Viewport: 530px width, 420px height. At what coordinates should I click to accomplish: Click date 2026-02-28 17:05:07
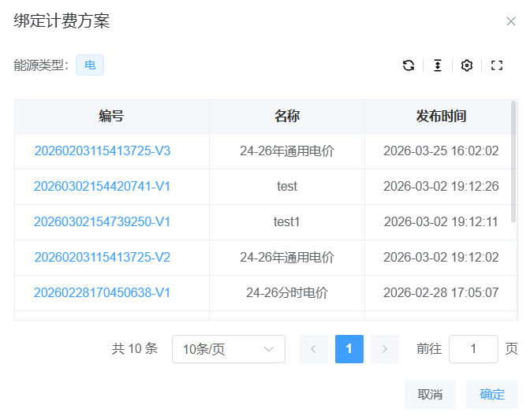[441, 292]
